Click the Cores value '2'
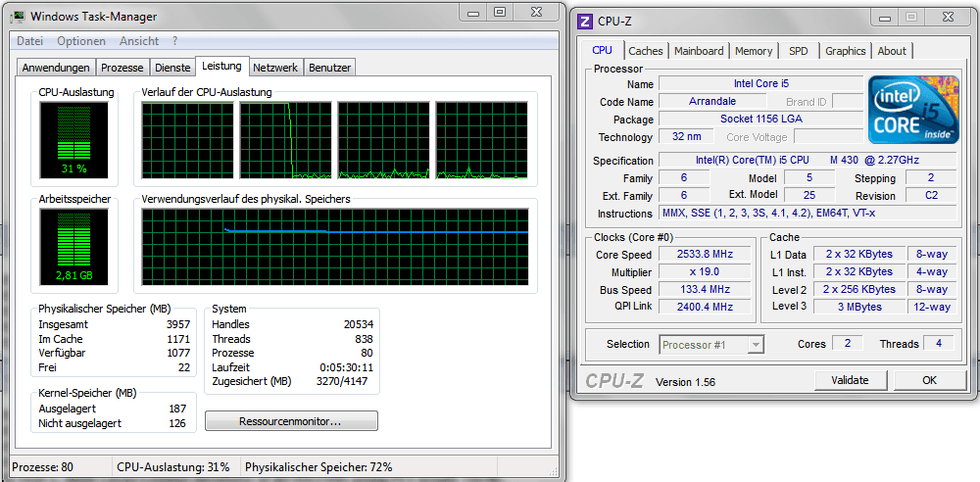The width and height of the screenshot is (980, 482). 848,343
